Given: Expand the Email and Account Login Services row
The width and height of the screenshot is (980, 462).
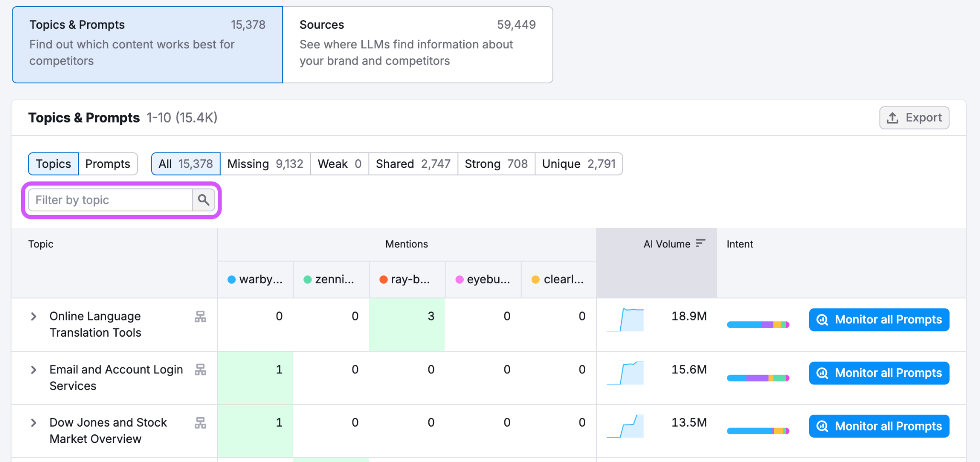Looking at the screenshot, I should click(x=33, y=369).
